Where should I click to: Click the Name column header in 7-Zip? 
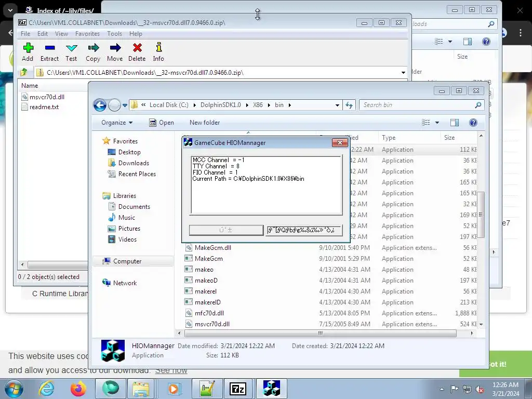tap(30, 86)
